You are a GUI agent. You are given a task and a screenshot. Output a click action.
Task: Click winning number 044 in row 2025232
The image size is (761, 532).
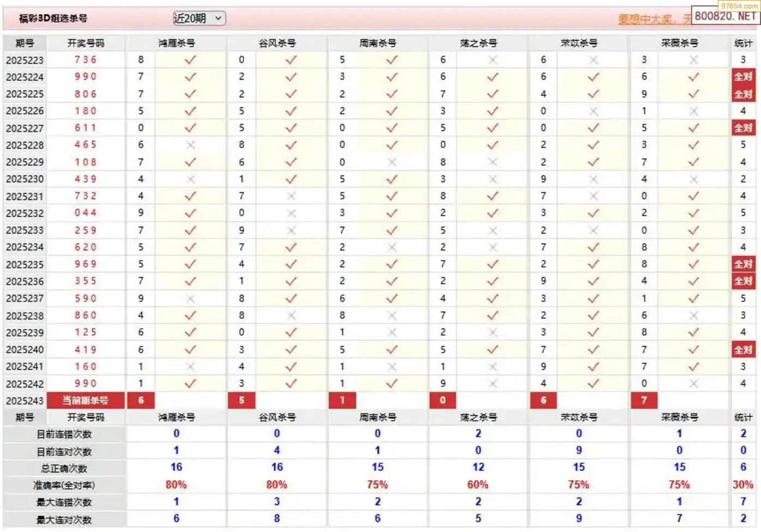click(86, 213)
